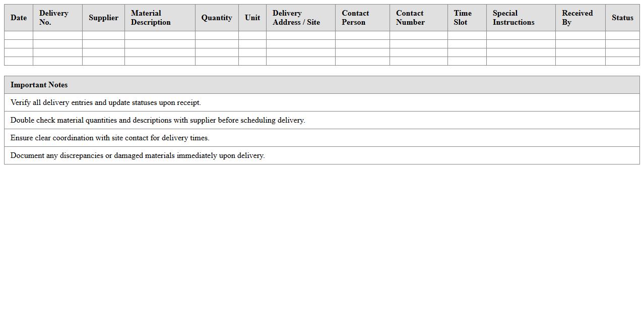The height and width of the screenshot is (328, 644).
Task: Select the Quantity column header
Action: [216, 18]
